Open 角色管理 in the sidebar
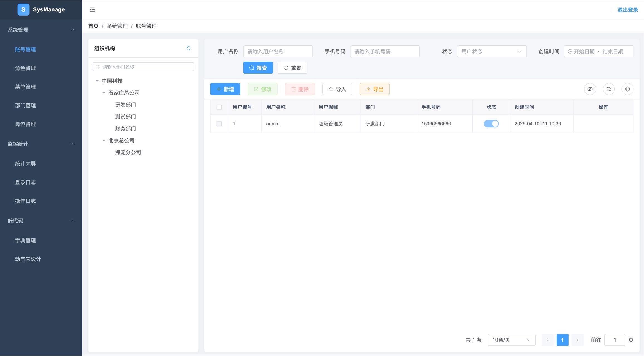 click(x=25, y=68)
